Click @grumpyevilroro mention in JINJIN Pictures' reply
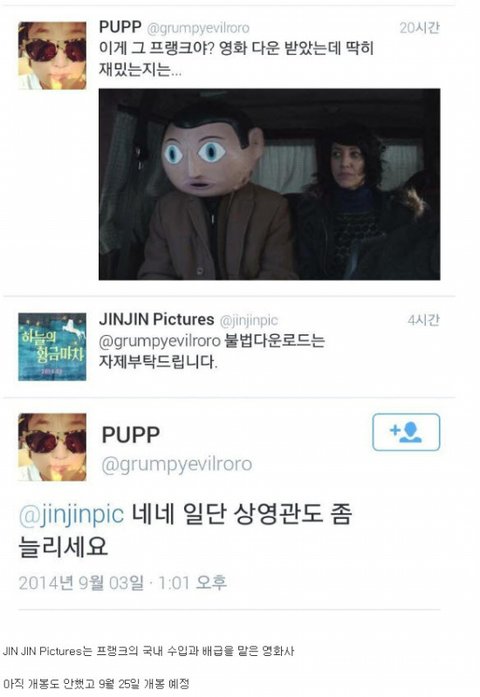 pos(160,341)
